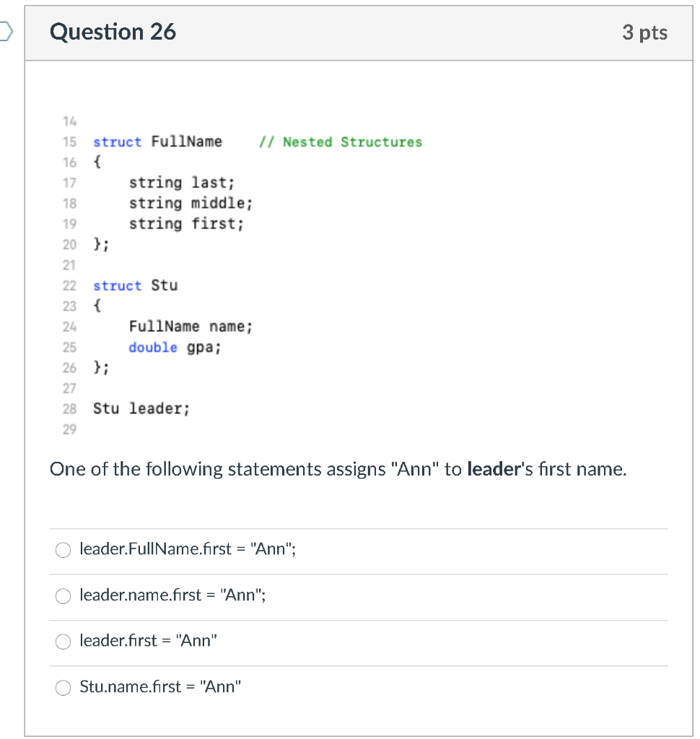Click the Stu.name.first = "Ann" answer label
The width and height of the screenshot is (700, 739).
[159, 687]
